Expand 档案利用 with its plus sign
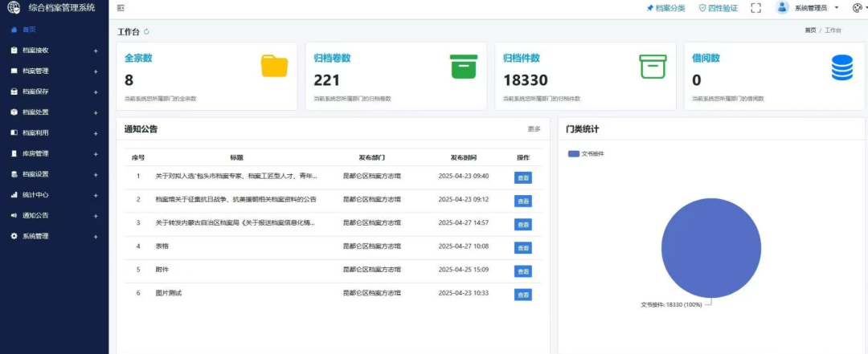Image resolution: width=868 pixels, height=354 pixels. click(96, 133)
